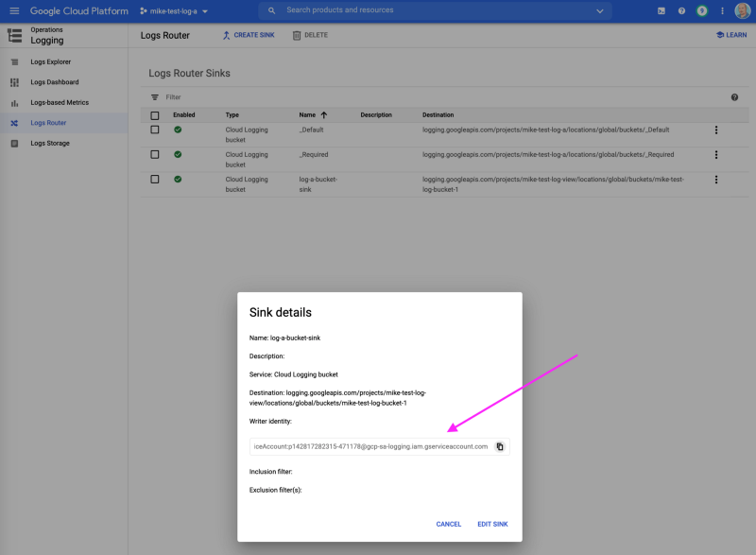Image resolution: width=756 pixels, height=555 pixels.
Task: Click the Logs Explorer sidebar icon
Action: (x=14, y=62)
